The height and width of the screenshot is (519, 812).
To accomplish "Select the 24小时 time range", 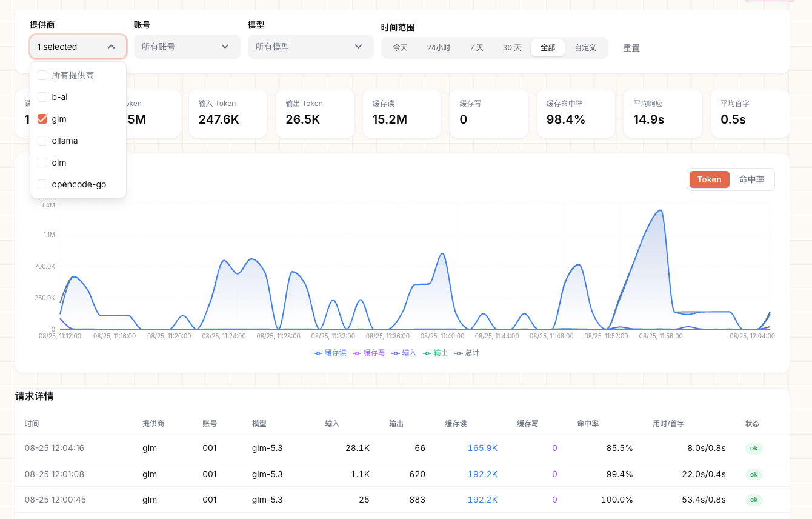I will pos(438,48).
